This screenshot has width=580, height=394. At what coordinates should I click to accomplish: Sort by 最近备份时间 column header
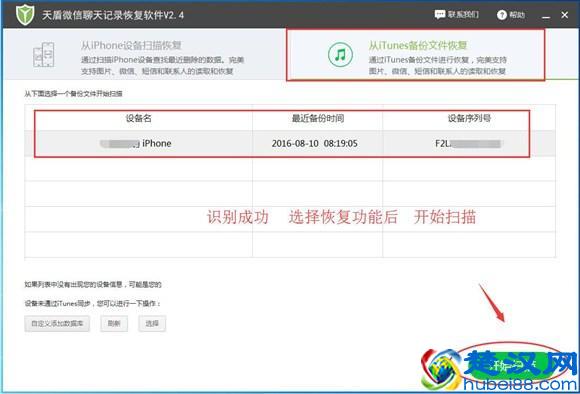(318, 118)
